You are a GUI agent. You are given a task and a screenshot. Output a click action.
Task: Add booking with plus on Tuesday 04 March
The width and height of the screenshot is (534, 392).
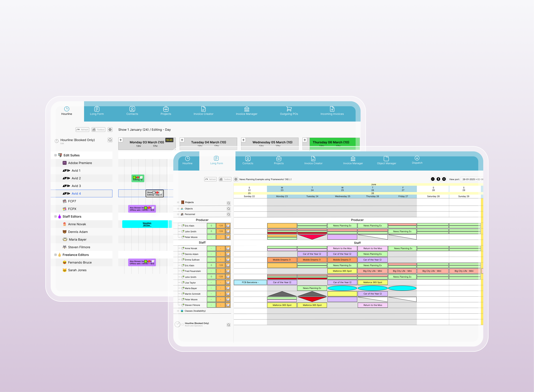[182, 140]
